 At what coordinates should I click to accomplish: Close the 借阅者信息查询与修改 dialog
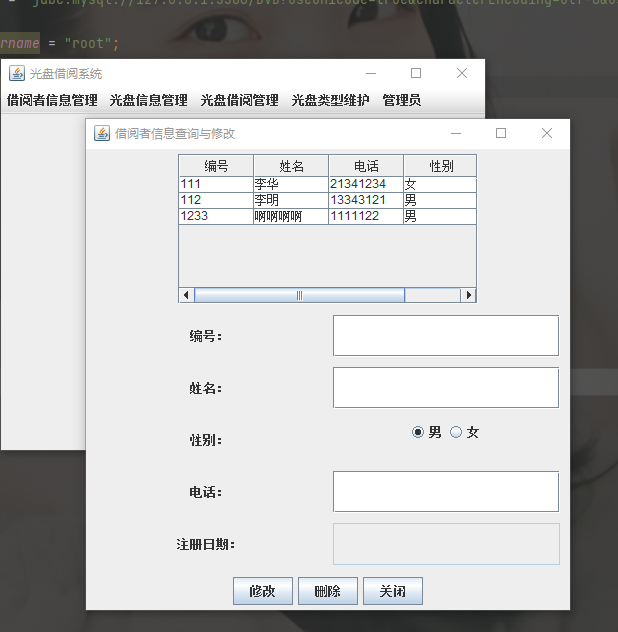(547, 133)
